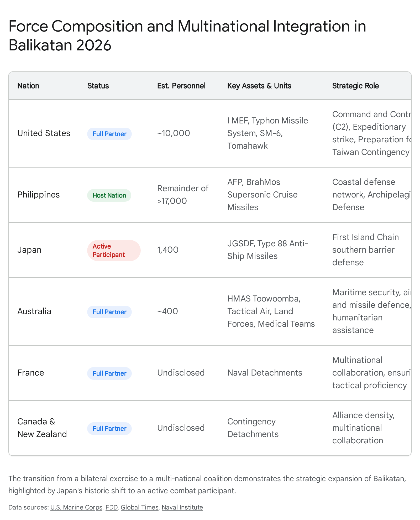Open the Global Times source link
The height and width of the screenshot is (520, 420).
(139, 507)
